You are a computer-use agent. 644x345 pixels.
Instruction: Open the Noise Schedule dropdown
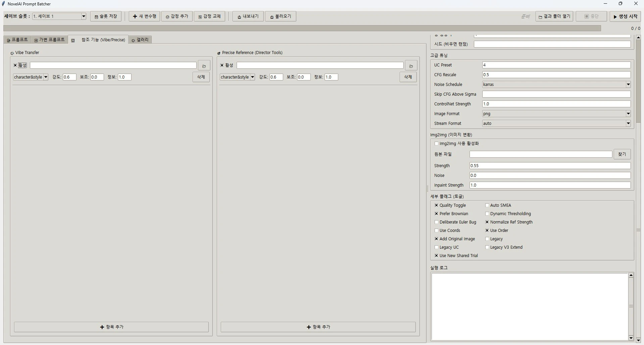click(x=628, y=84)
